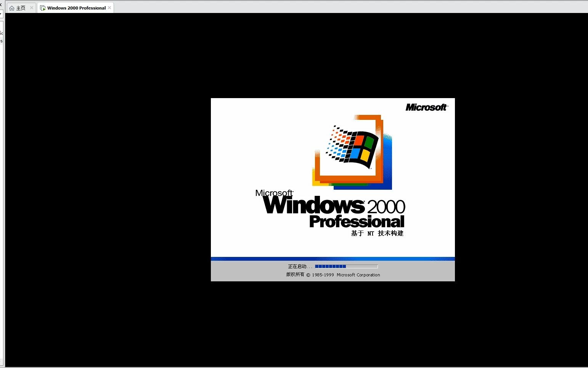Click the boot progress bar

tap(346, 266)
